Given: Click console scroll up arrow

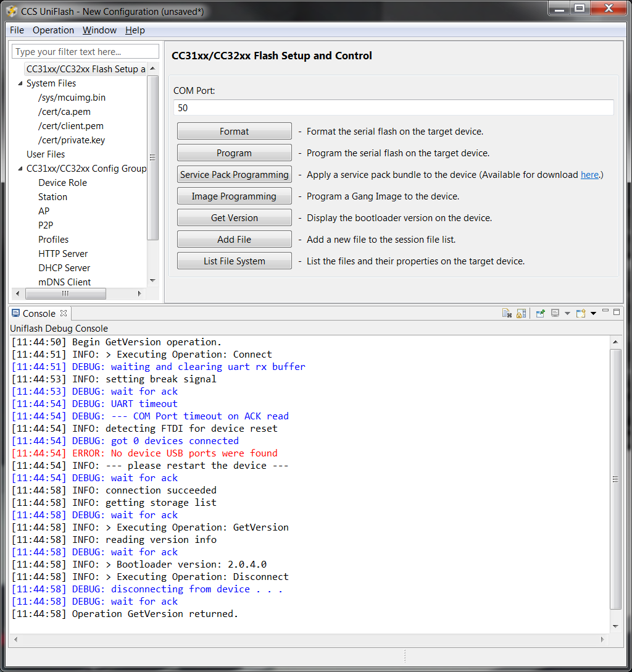Looking at the screenshot, I should 615,342.
